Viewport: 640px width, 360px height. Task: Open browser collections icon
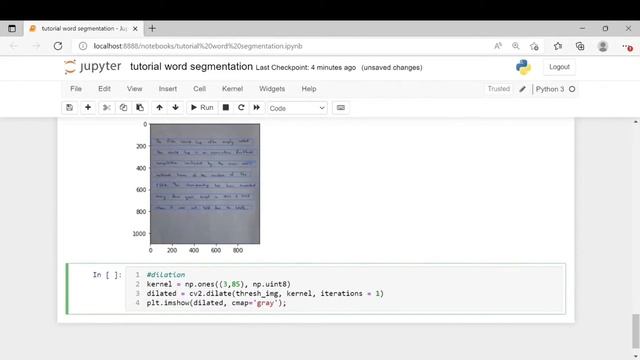pyautogui.click(x=580, y=46)
